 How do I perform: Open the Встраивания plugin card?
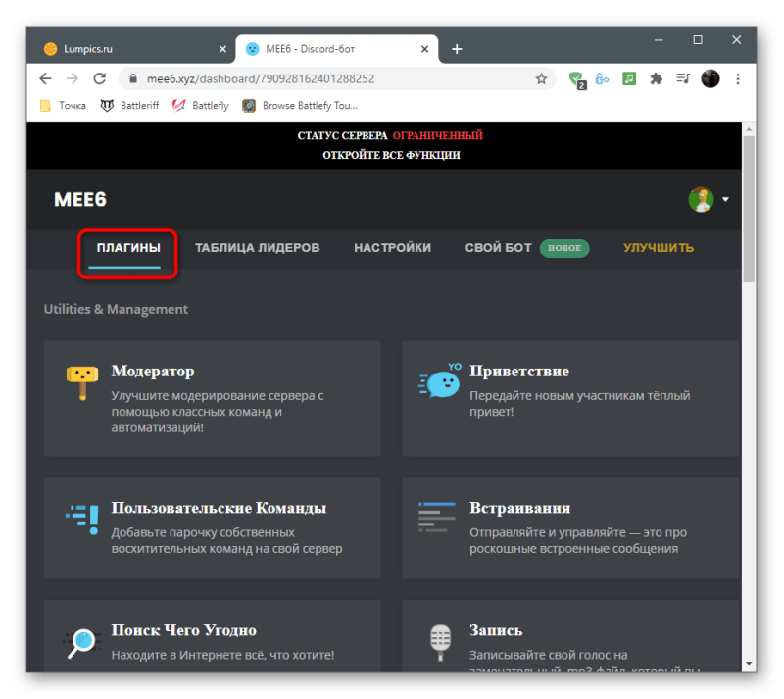pos(570,527)
